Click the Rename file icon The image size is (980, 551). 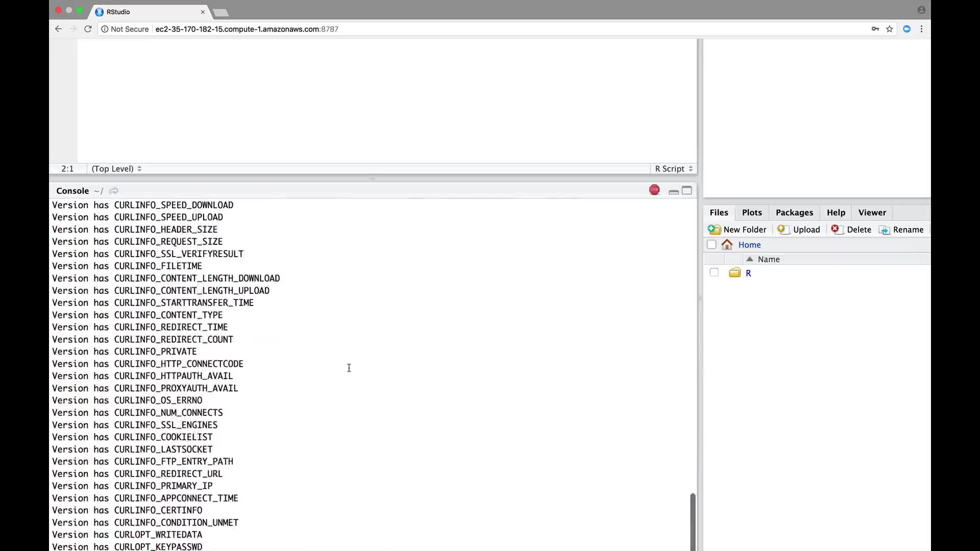(884, 230)
